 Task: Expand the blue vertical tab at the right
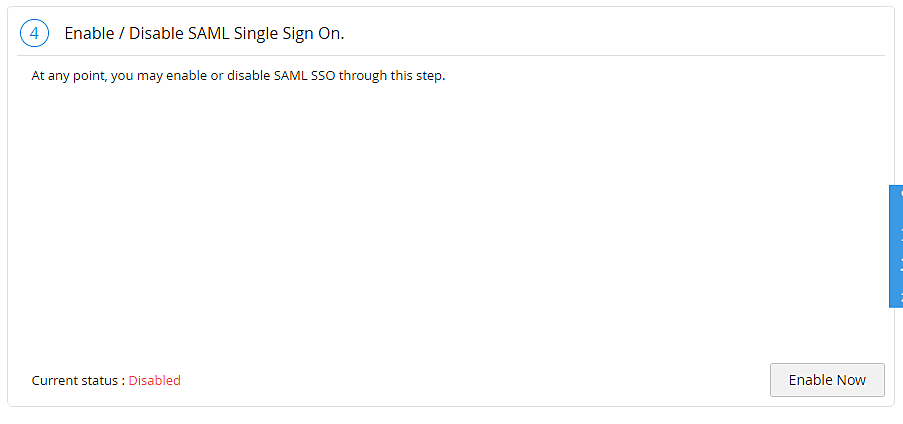(x=896, y=246)
